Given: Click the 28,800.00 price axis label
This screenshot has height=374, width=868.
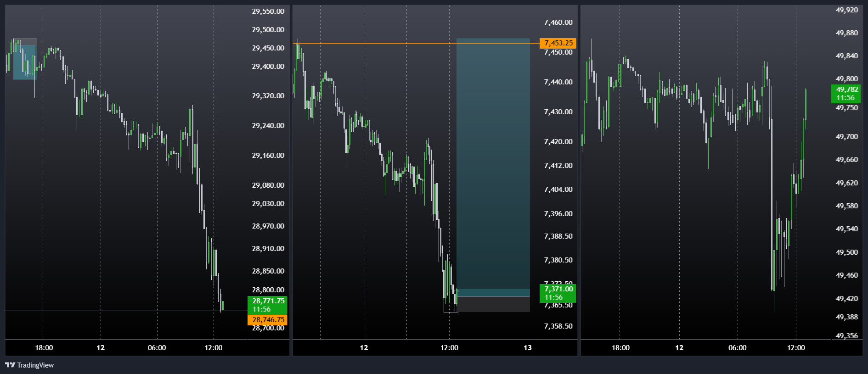Looking at the screenshot, I should (x=268, y=290).
